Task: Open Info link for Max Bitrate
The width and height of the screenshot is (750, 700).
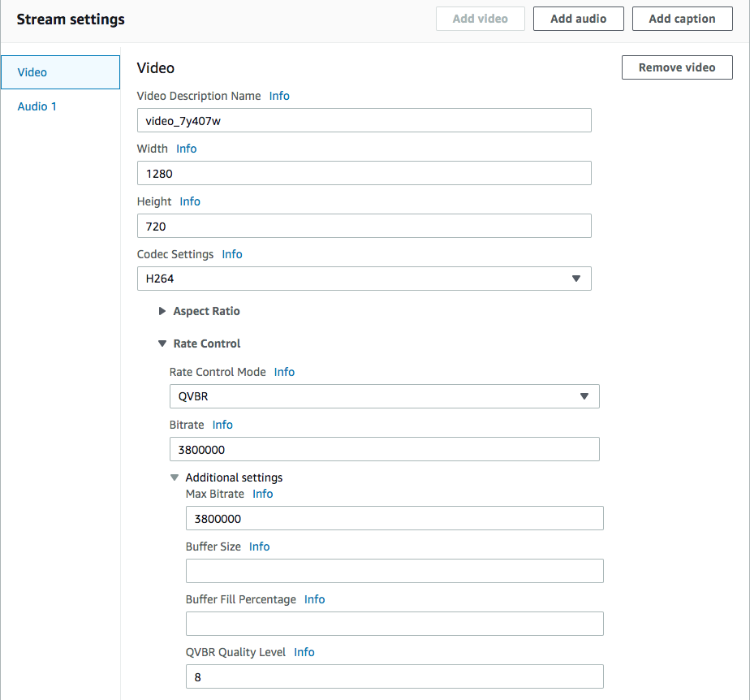Action: click(x=263, y=494)
